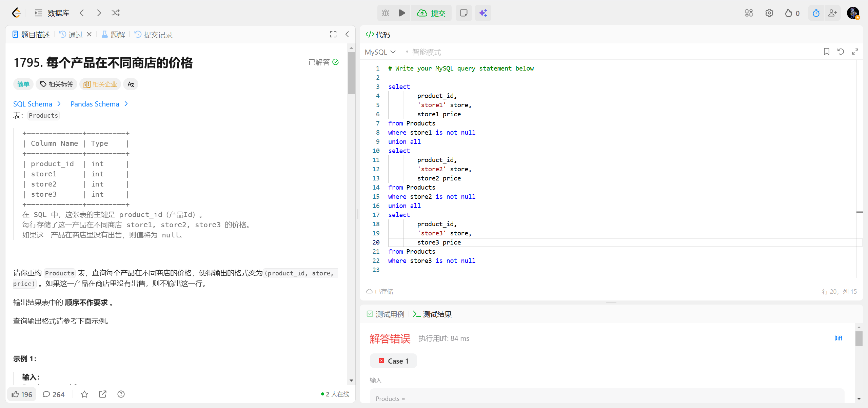Shuffle to a random problem
Image resolution: width=868 pixels, height=408 pixels.
click(116, 13)
